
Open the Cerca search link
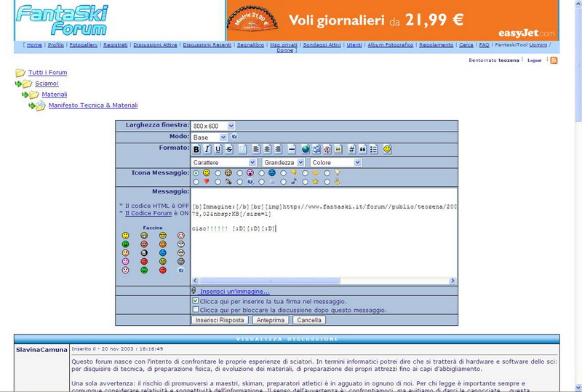pyautogui.click(x=466, y=44)
